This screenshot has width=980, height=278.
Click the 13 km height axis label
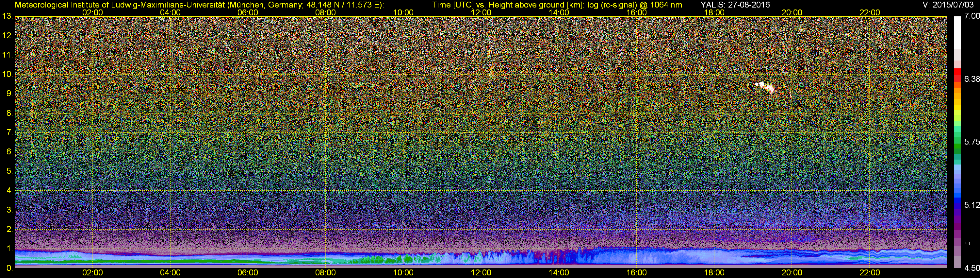click(7, 16)
